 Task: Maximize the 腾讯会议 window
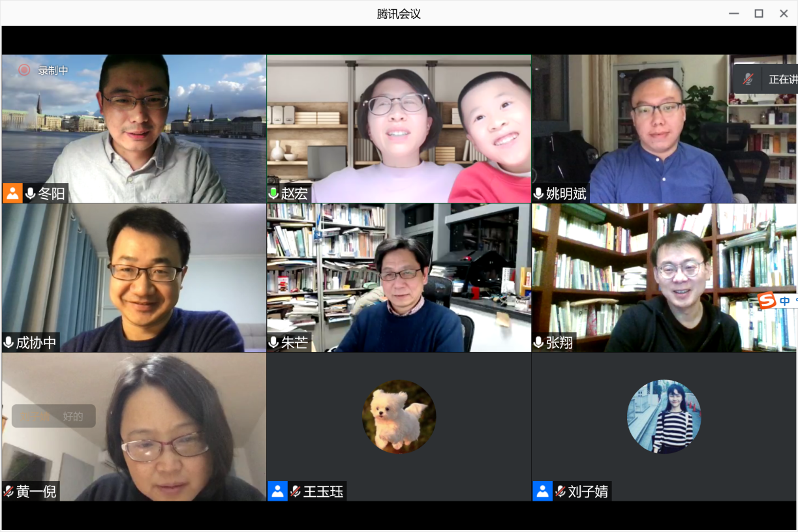[759, 13]
